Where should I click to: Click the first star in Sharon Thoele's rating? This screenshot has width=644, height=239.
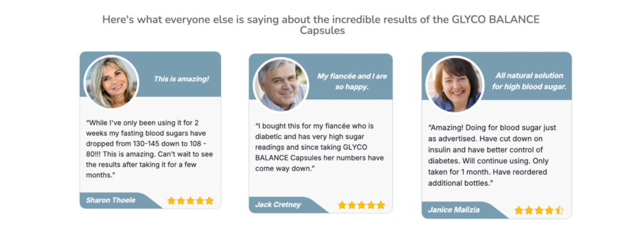tap(171, 201)
